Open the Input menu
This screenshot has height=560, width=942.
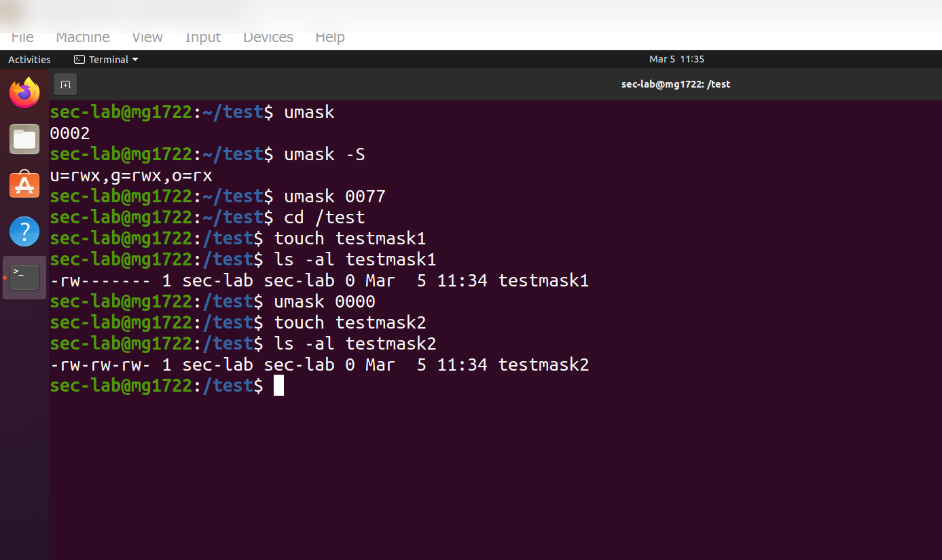[203, 37]
